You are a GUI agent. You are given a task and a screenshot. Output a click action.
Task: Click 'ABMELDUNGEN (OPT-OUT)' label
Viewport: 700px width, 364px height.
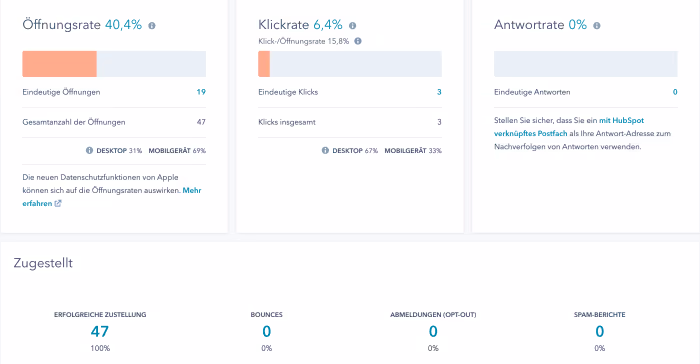click(x=433, y=314)
